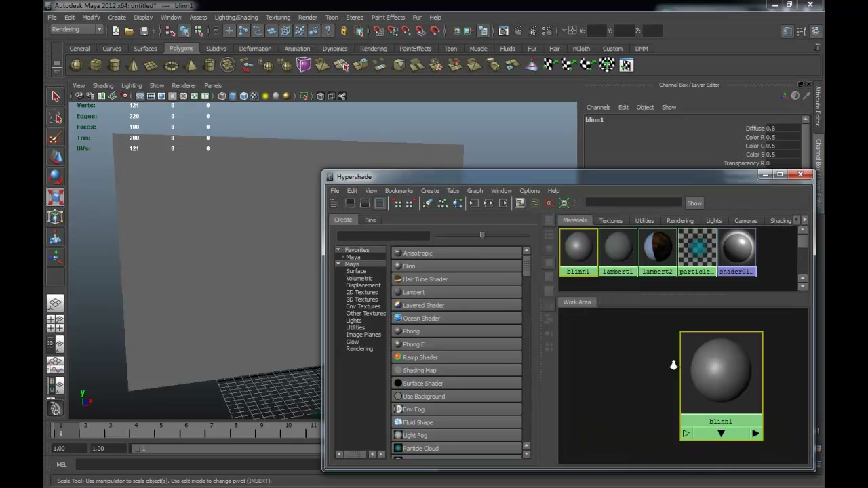The width and height of the screenshot is (868, 488).
Task: Select the Select tool arrow in the toolbox
Action: click(56, 97)
